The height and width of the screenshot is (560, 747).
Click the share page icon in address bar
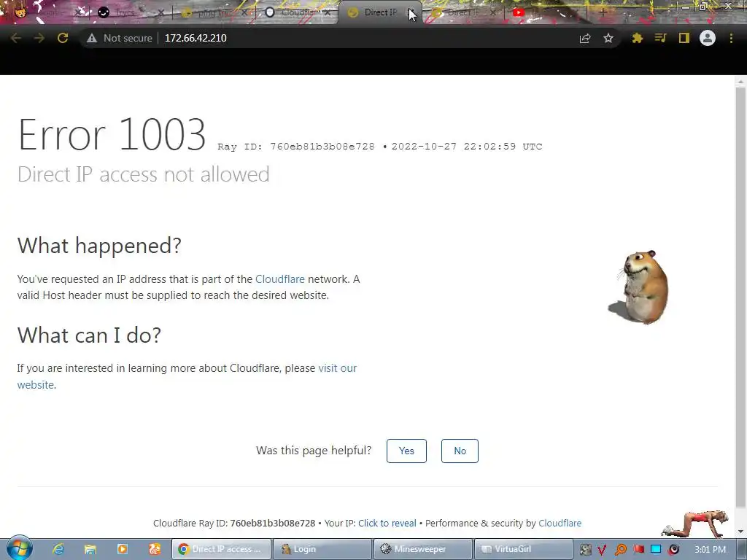tap(585, 38)
